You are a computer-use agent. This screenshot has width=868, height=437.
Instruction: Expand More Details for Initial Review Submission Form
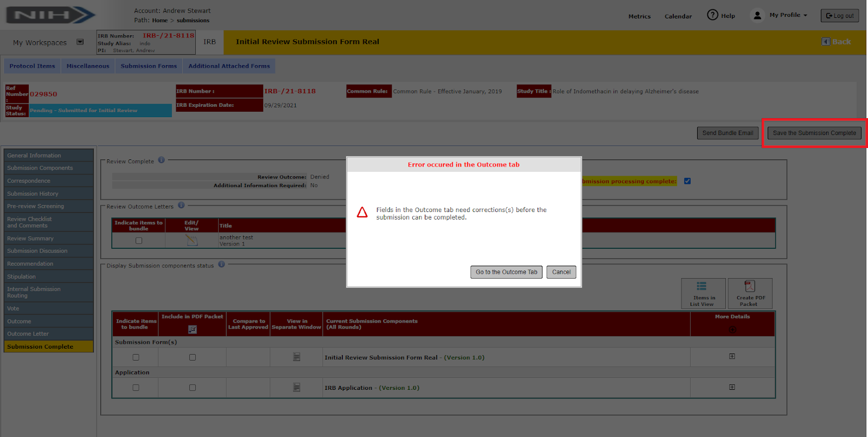(x=732, y=356)
